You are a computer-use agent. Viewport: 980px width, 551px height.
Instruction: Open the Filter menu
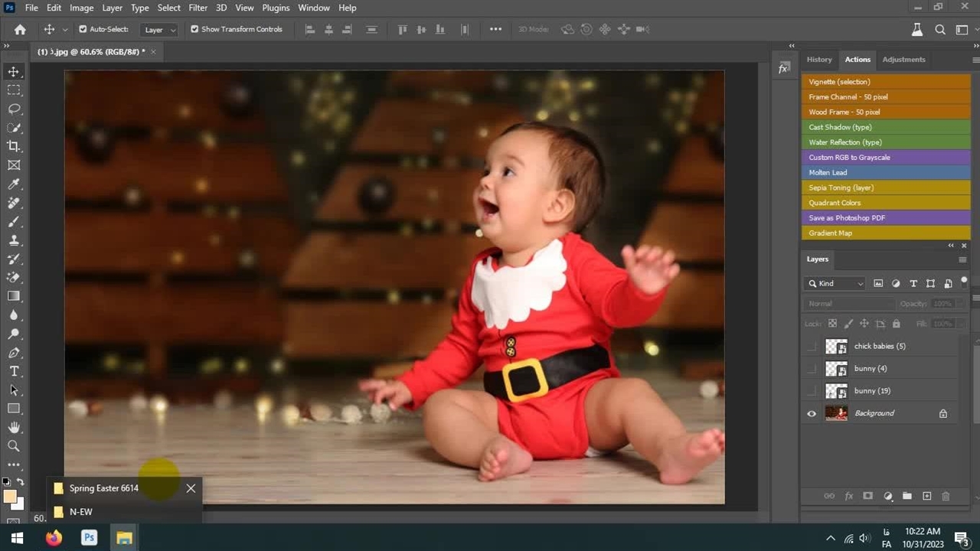point(198,8)
